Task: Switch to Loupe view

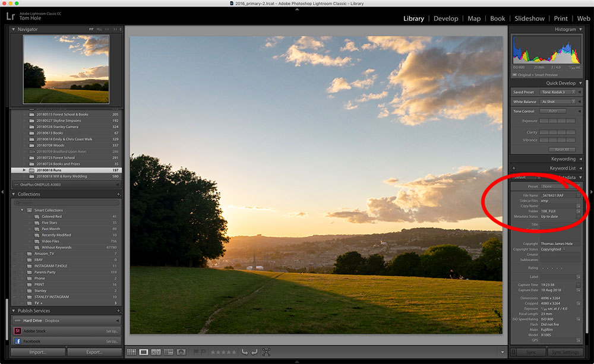Action: click(143, 352)
